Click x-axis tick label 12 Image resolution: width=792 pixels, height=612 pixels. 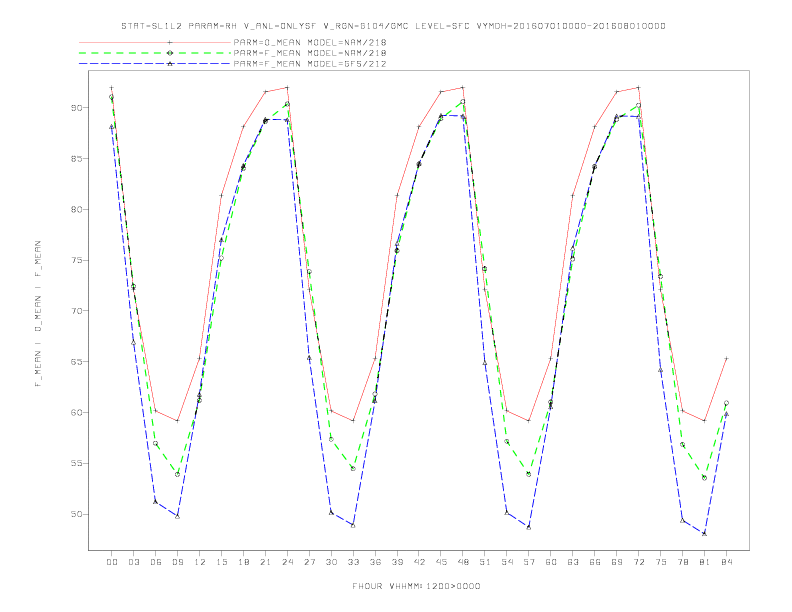click(x=200, y=562)
